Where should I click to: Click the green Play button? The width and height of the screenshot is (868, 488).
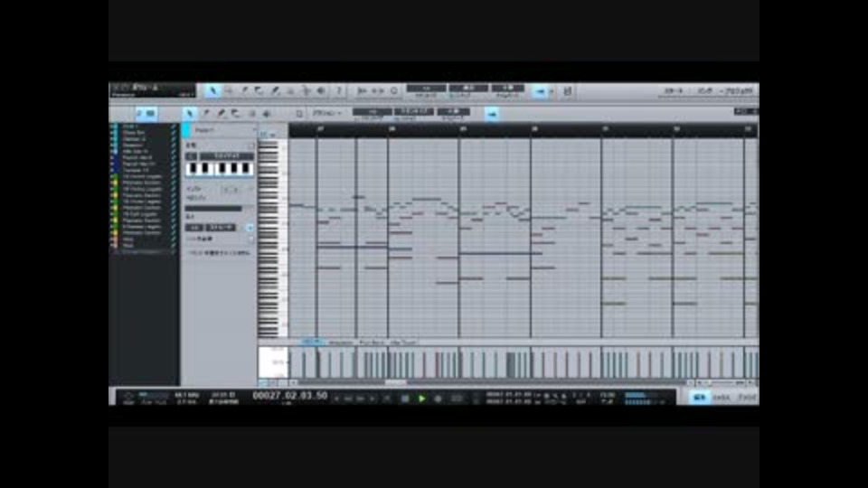coord(422,399)
